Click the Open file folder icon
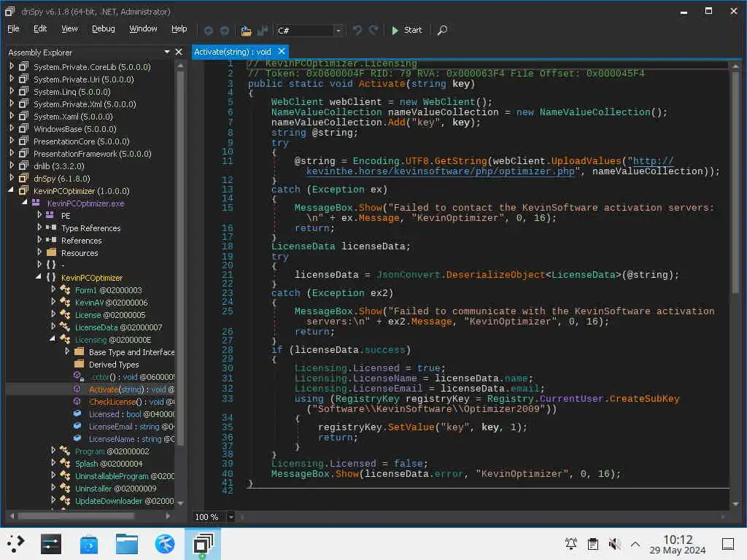 point(246,31)
